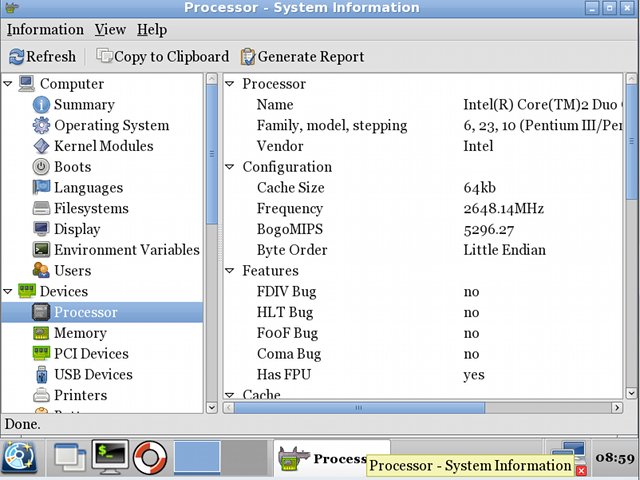640x480 pixels.
Task: Open the start menu disc icon
Action: [x=20, y=458]
